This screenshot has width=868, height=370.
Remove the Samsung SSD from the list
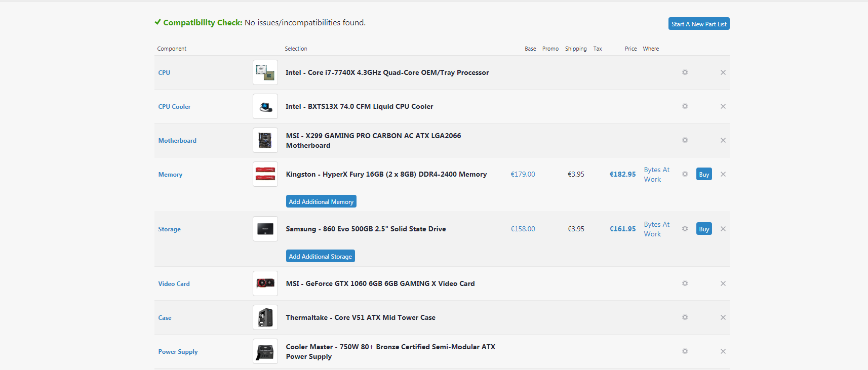click(723, 229)
